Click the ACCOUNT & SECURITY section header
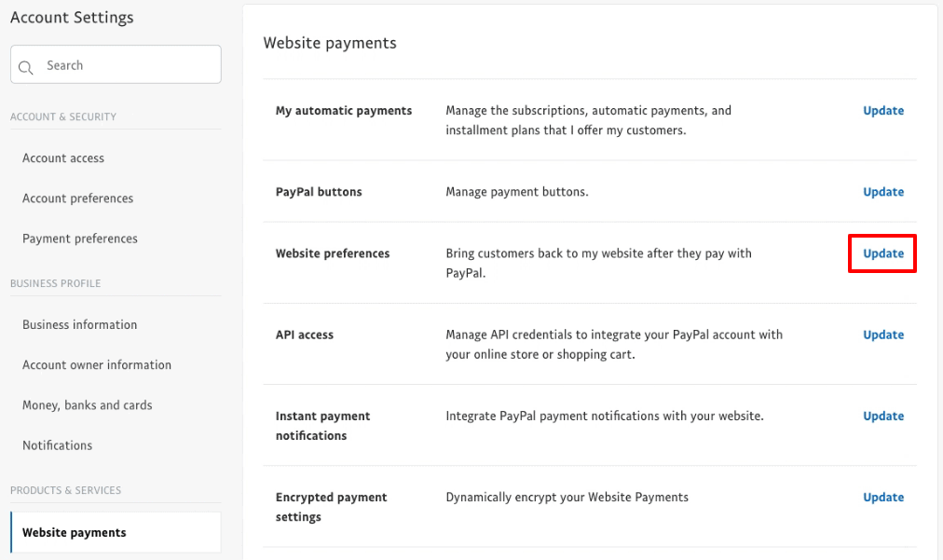Viewport: 943px width, 560px height. click(64, 116)
